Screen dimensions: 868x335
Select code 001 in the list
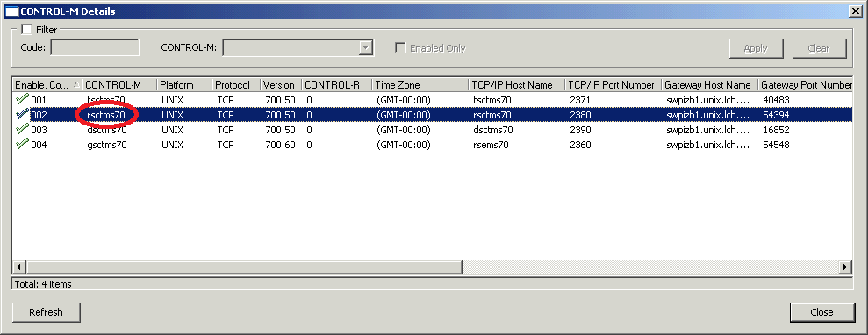[39, 100]
